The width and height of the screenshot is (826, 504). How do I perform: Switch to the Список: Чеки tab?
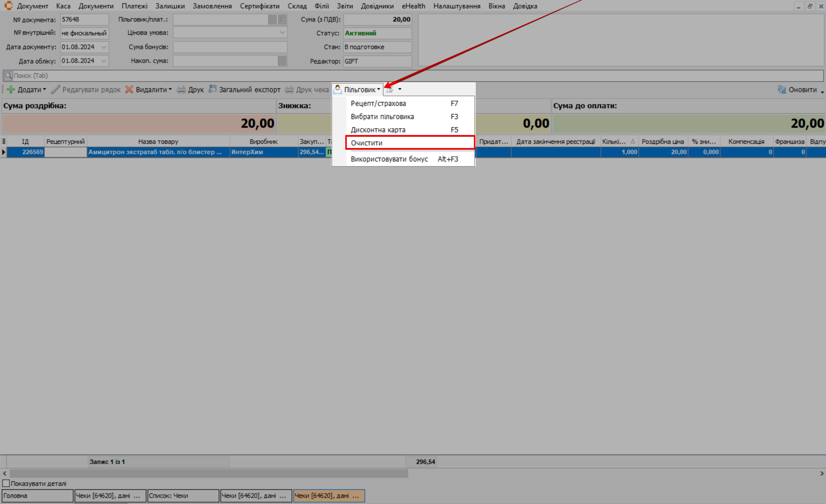183,496
